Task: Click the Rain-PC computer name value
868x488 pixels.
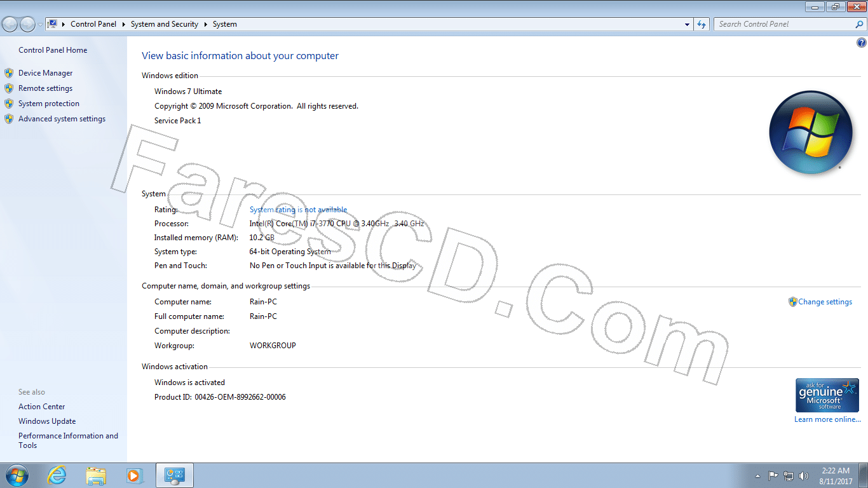Action: click(263, 302)
